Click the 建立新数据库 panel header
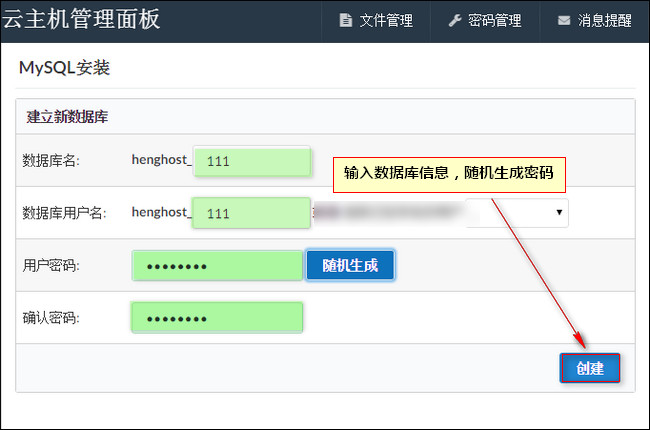Screen dimensions: 650x430 [x=68, y=117]
